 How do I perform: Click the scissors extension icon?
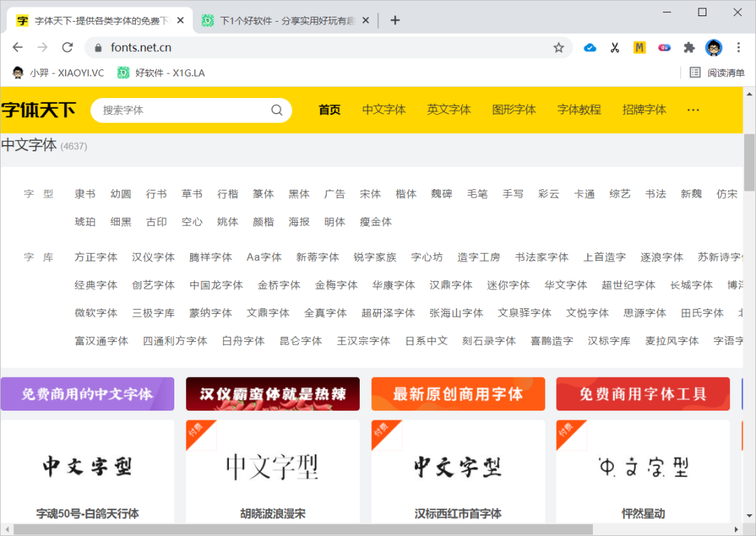[x=615, y=48]
